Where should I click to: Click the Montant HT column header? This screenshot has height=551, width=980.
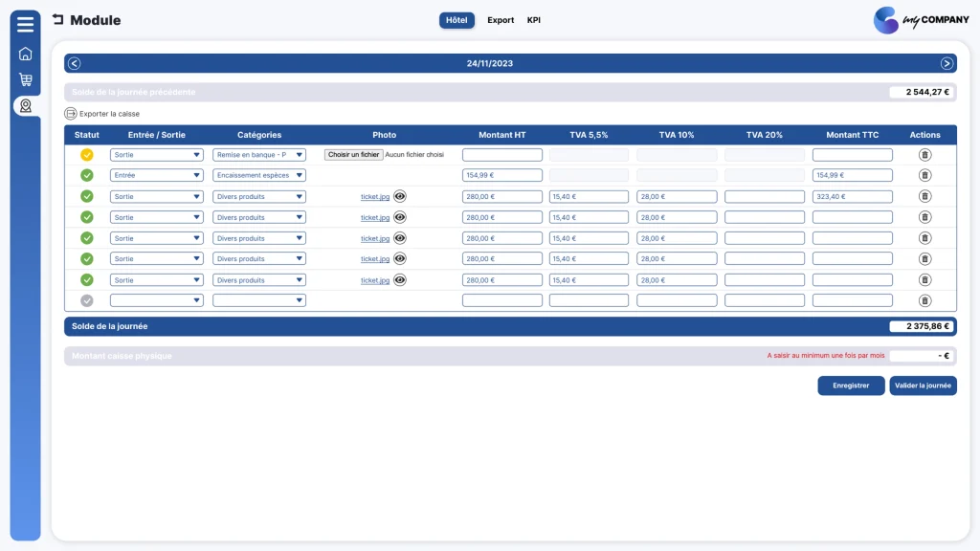click(501, 135)
